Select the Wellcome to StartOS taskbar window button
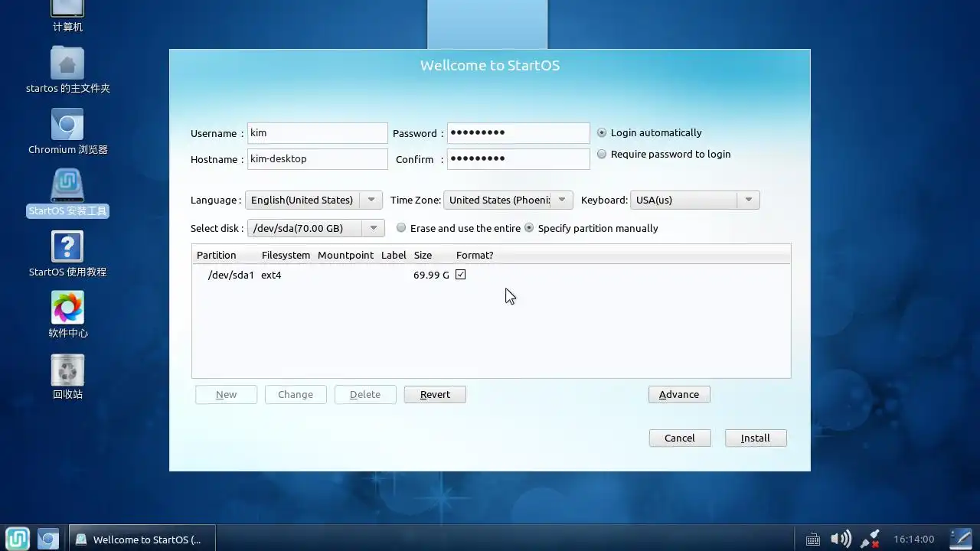This screenshot has width=980, height=551. [x=142, y=540]
